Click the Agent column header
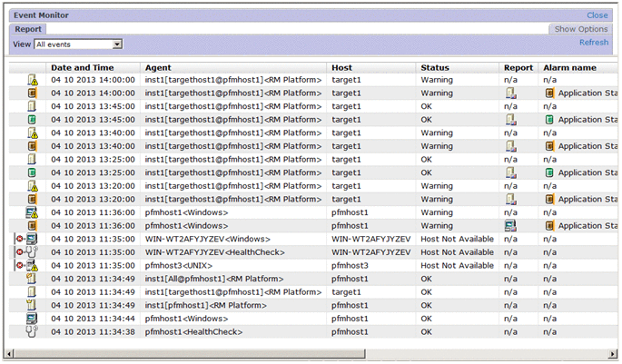This screenshot has width=622, height=364. click(158, 67)
